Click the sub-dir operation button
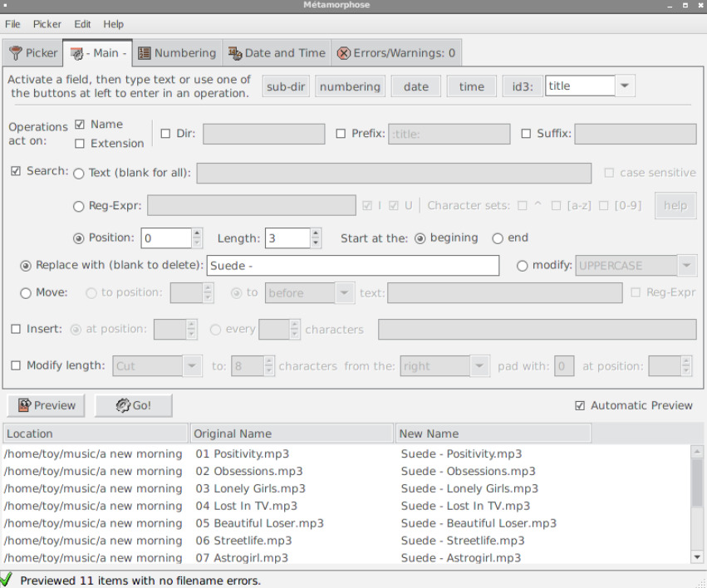Screen dimensions: 707x588 tap(286, 86)
